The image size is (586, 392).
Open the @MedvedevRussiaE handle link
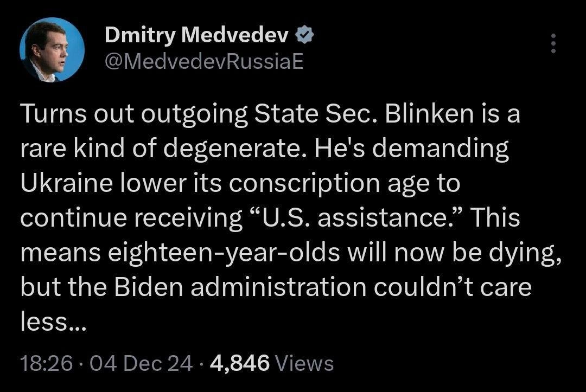(x=203, y=62)
